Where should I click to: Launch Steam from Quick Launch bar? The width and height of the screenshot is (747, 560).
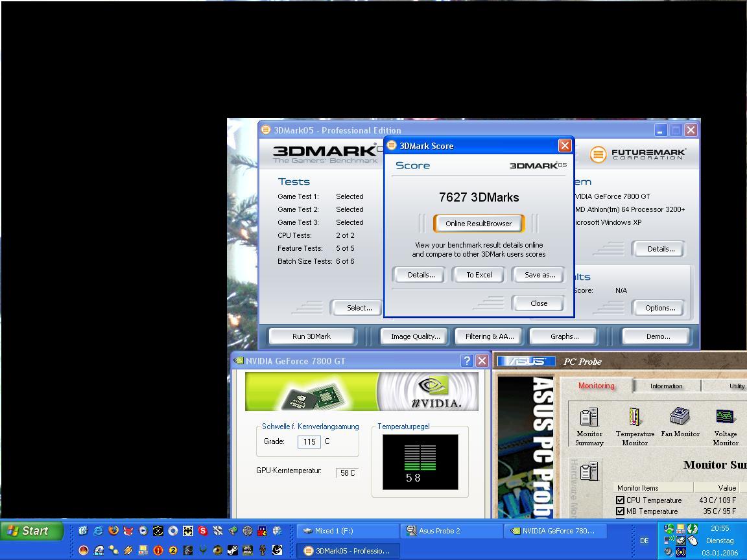[x=233, y=550]
